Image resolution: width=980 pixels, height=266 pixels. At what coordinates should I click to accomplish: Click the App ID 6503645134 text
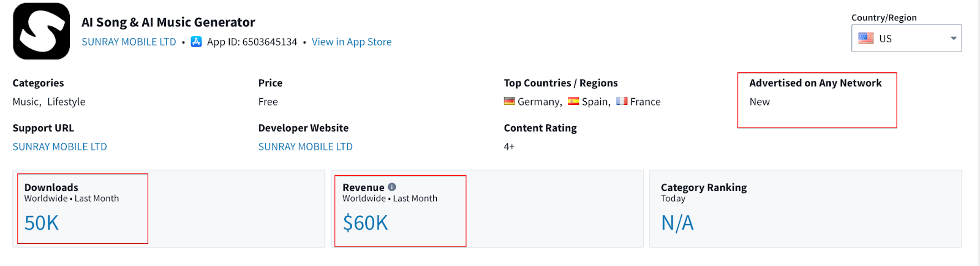click(x=252, y=42)
